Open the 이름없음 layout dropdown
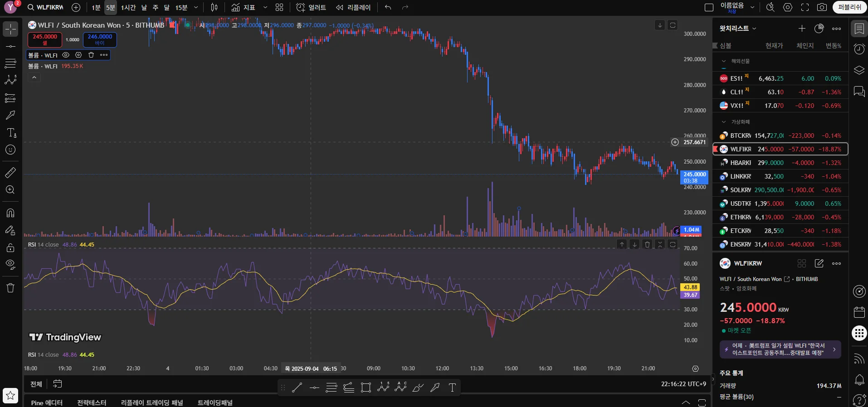Image resolution: width=868 pixels, height=407 pixels. (x=752, y=7)
